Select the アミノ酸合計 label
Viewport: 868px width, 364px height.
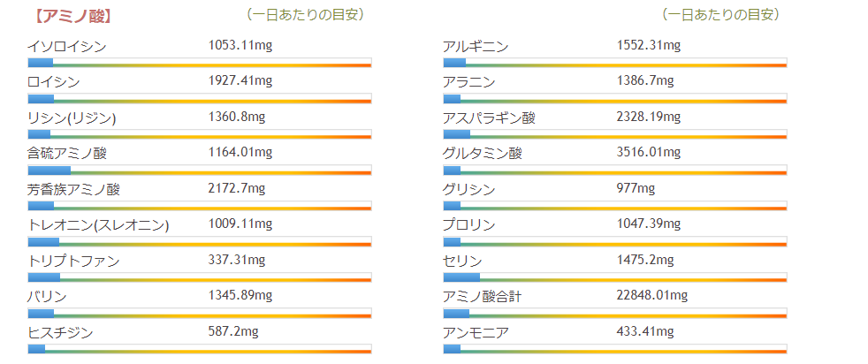point(482,296)
